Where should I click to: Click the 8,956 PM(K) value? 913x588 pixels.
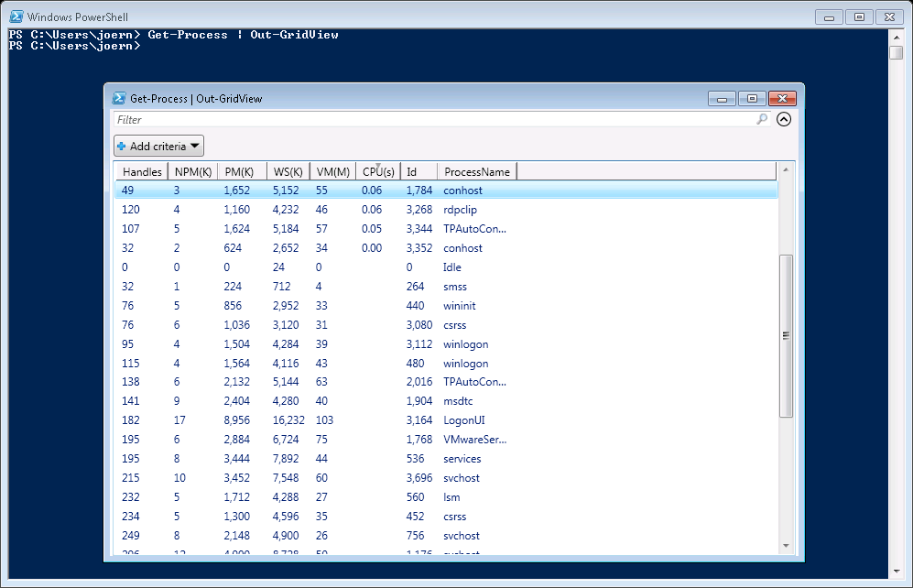[x=236, y=420]
